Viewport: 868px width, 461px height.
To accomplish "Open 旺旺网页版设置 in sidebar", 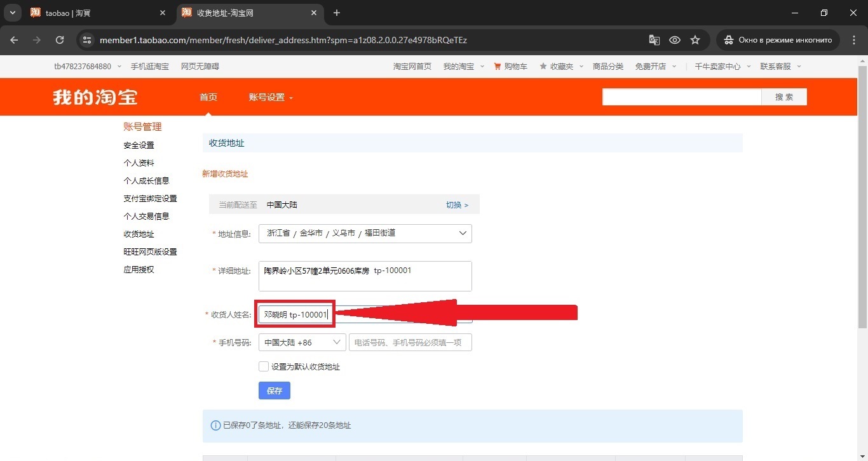I will 150,252.
